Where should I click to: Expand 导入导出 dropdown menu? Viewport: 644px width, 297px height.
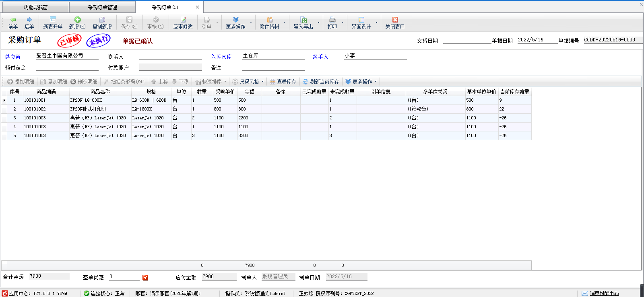pos(318,23)
